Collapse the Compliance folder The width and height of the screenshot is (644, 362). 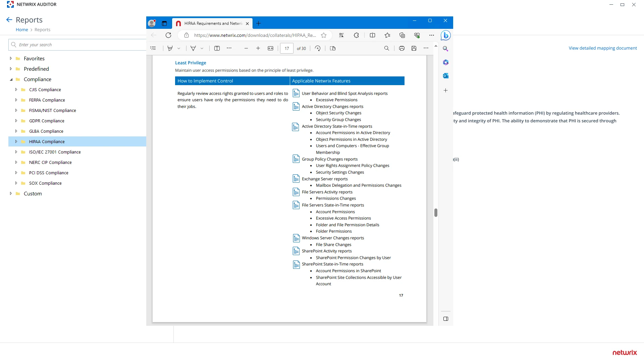pyautogui.click(x=11, y=79)
